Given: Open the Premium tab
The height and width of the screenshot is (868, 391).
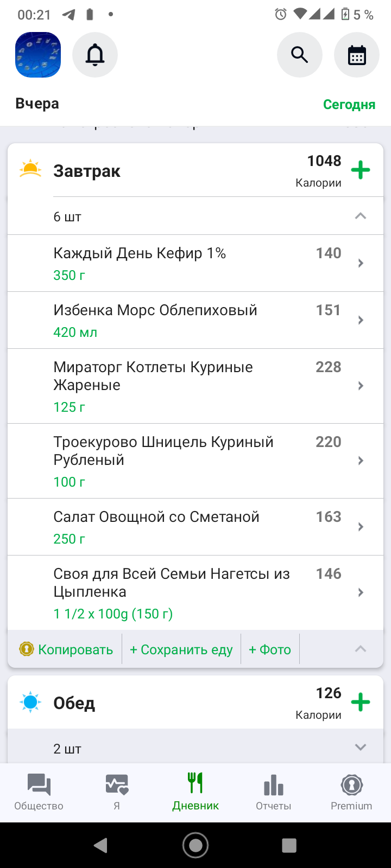Looking at the screenshot, I should click(351, 792).
